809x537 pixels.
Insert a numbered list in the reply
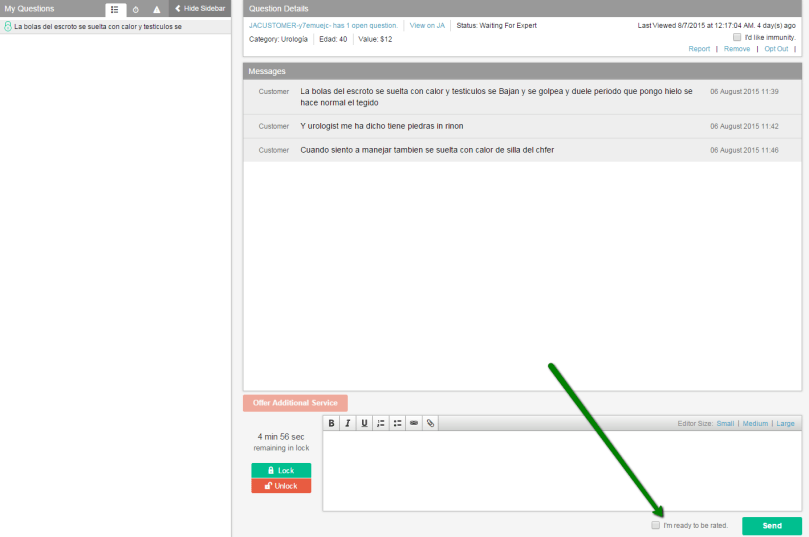tap(381, 423)
